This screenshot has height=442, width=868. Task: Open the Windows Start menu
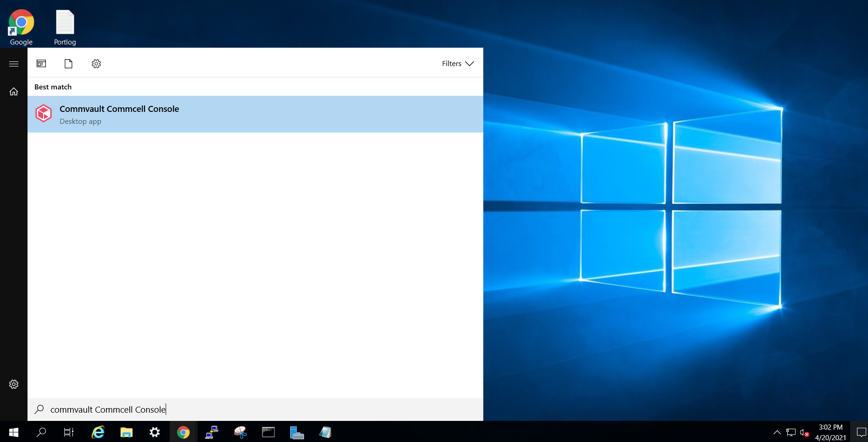coord(14,432)
